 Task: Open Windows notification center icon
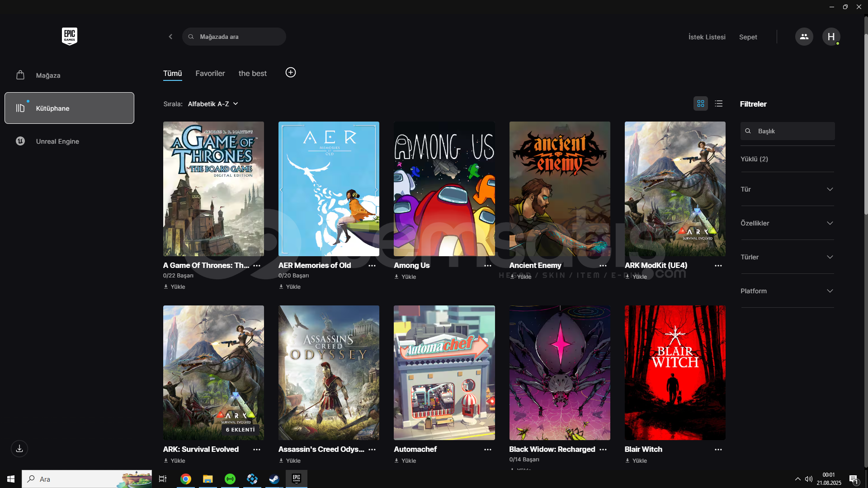pyautogui.click(x=854, y=479)
